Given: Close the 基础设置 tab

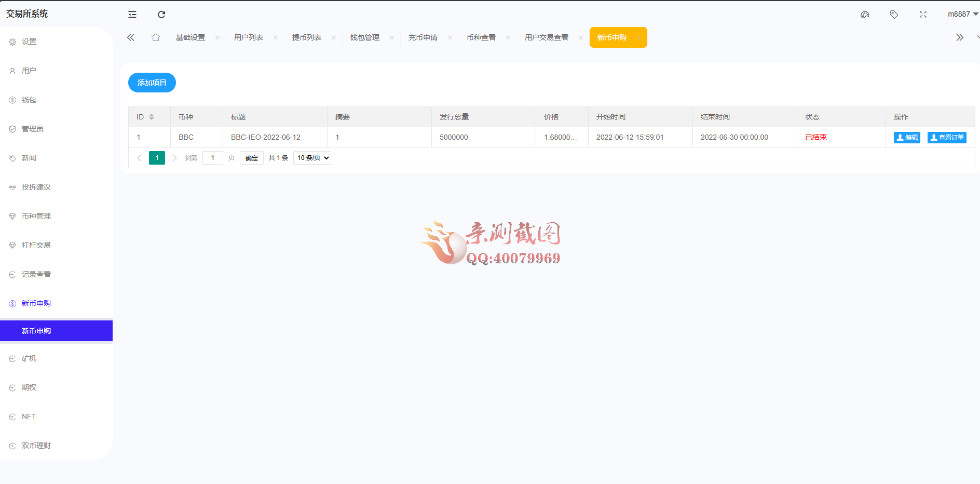Looking at the screenshot, I should (217, 37).
